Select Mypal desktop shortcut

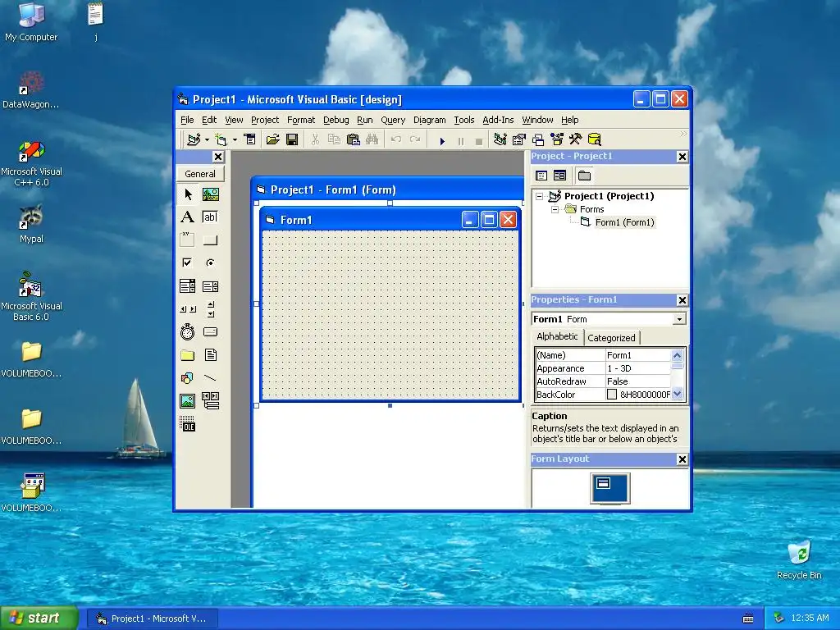[x=31, y=224]
